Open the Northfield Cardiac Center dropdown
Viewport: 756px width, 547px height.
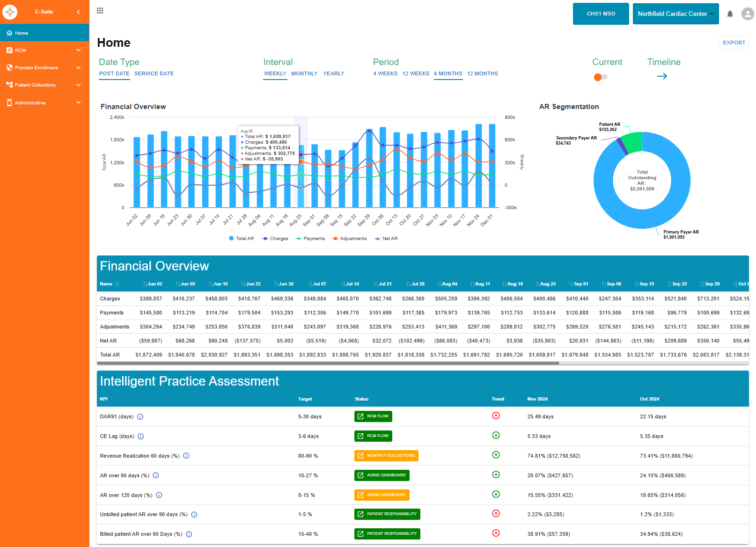(x=675, y=14)
